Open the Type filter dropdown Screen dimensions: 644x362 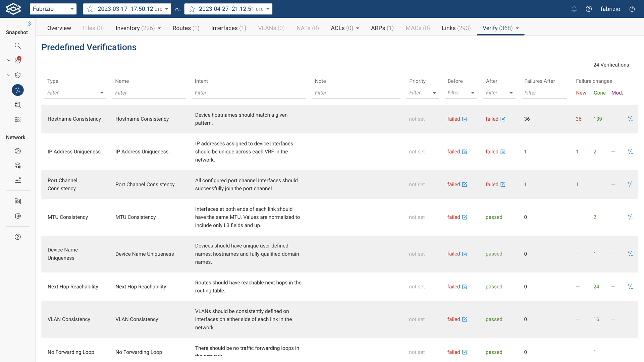(102, 93)
